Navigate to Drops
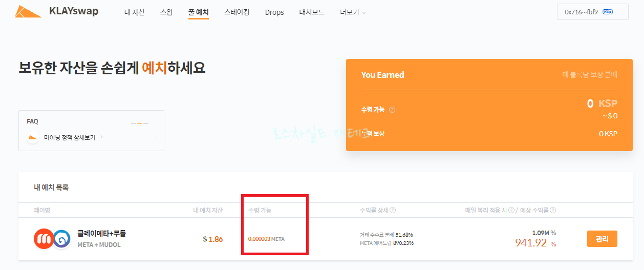 [x=274, y=12]
